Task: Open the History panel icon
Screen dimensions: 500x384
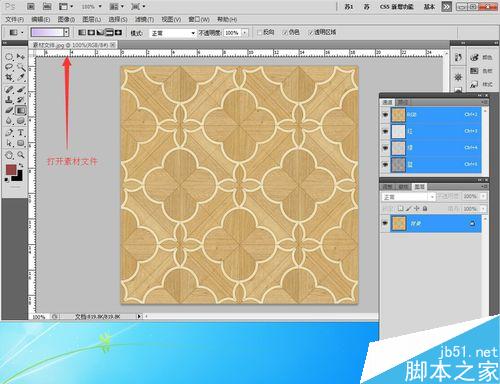Action: (x=458, y=58)
